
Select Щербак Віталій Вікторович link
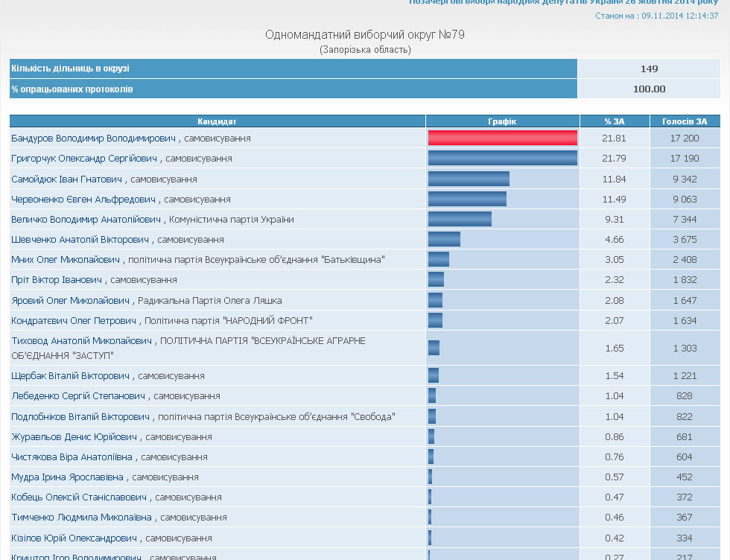coord(71,376)
